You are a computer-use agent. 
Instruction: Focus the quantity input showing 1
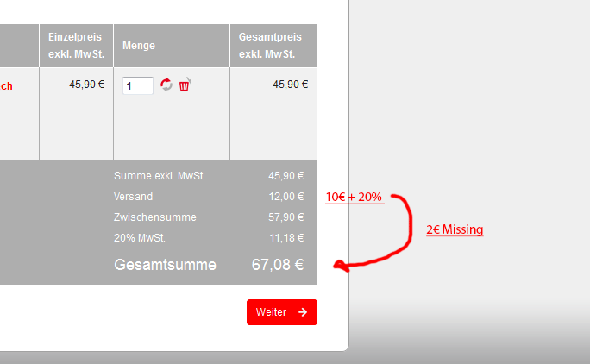point(138,85)
